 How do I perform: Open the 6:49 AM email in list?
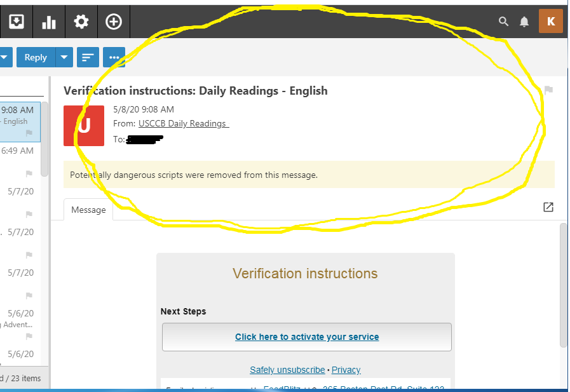point(18,151)
